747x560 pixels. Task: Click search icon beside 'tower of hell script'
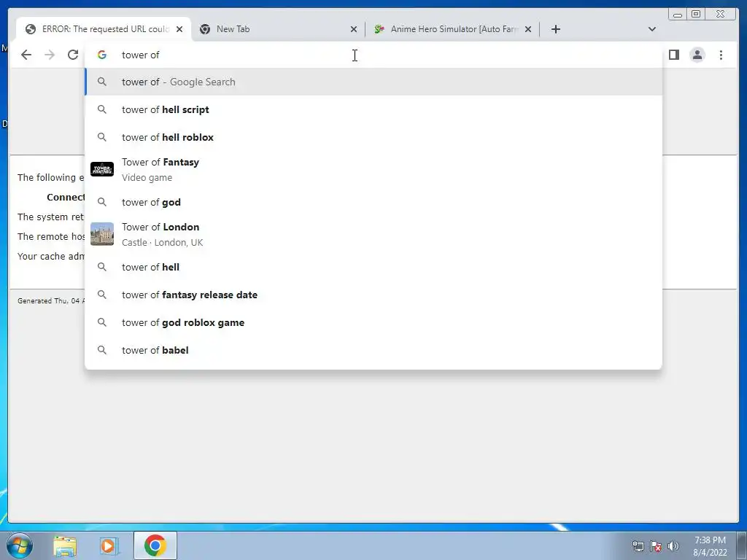click(x=102, y=109)
